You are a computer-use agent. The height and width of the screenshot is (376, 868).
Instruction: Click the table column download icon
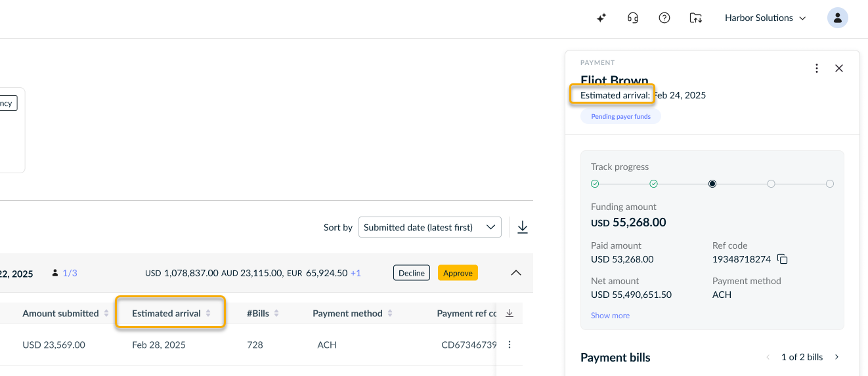pos(510,314)
